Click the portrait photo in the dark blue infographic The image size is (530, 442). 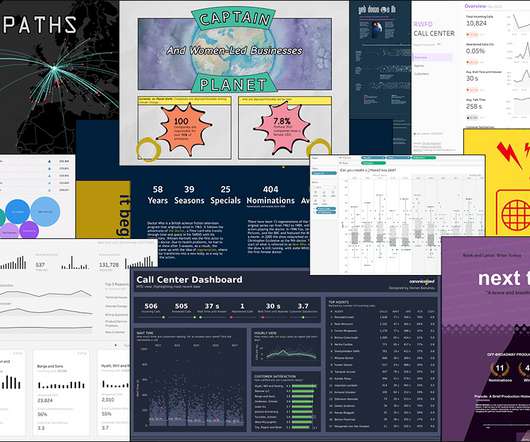(378, 29)
